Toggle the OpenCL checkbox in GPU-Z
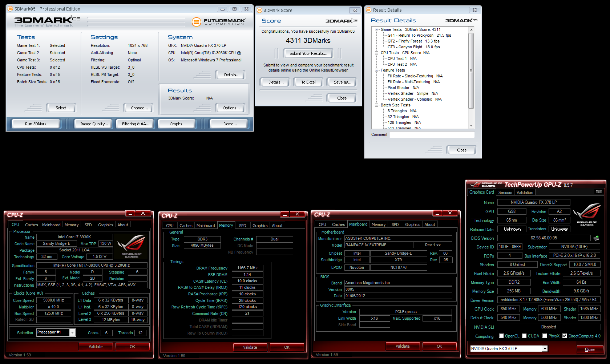Viewport: 610px width, 364px height. (501, 336)
